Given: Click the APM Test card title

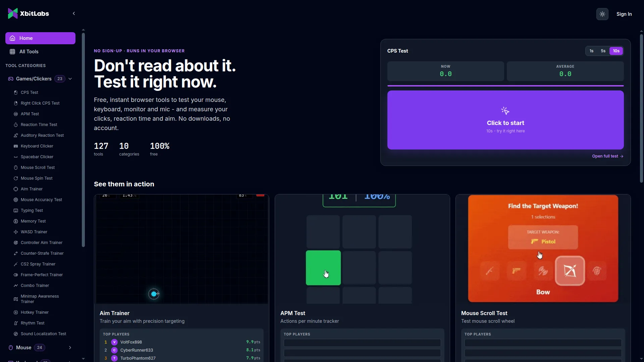Looking at the screenshot, I should pyautogui.click(x=293, y=313).
